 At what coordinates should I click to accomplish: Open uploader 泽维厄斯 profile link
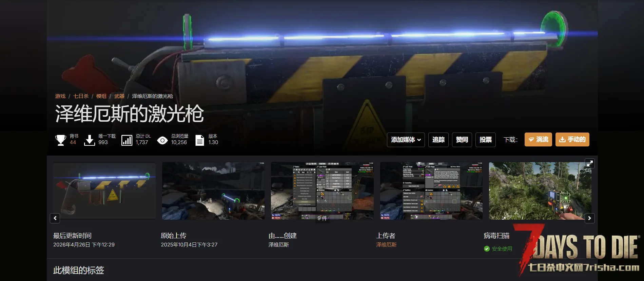[386, 245]
